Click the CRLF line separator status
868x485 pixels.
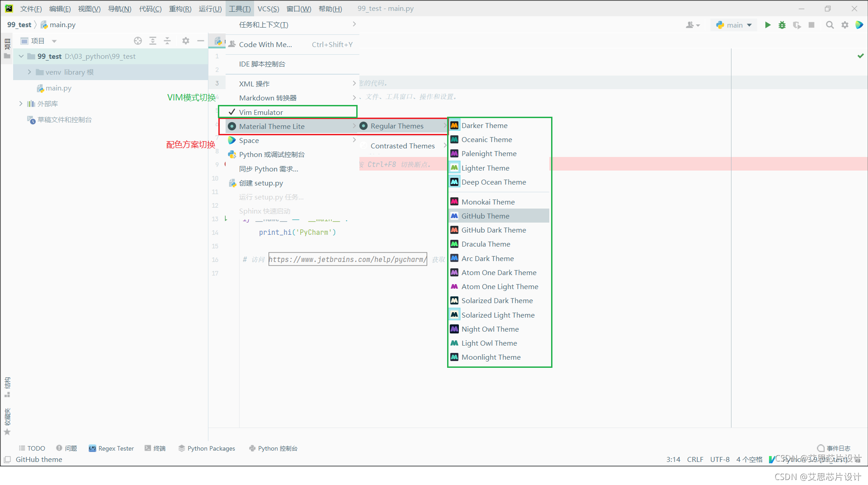[x=695, y=459]
